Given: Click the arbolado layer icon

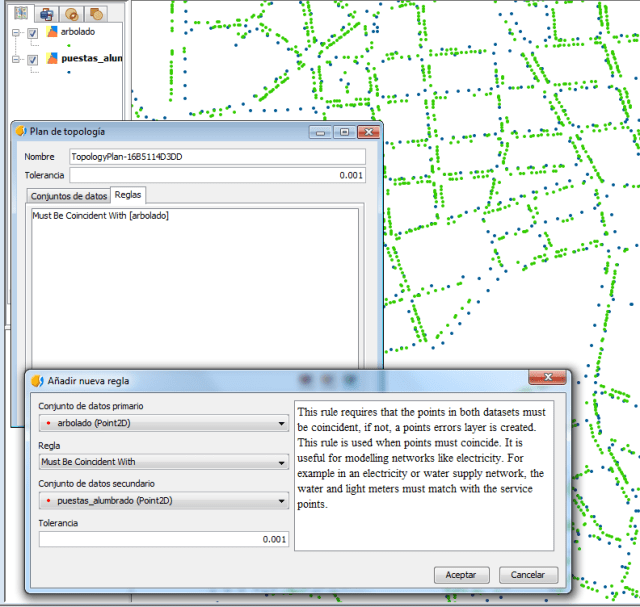Looking at the screenshot, I should coord(52,32).
